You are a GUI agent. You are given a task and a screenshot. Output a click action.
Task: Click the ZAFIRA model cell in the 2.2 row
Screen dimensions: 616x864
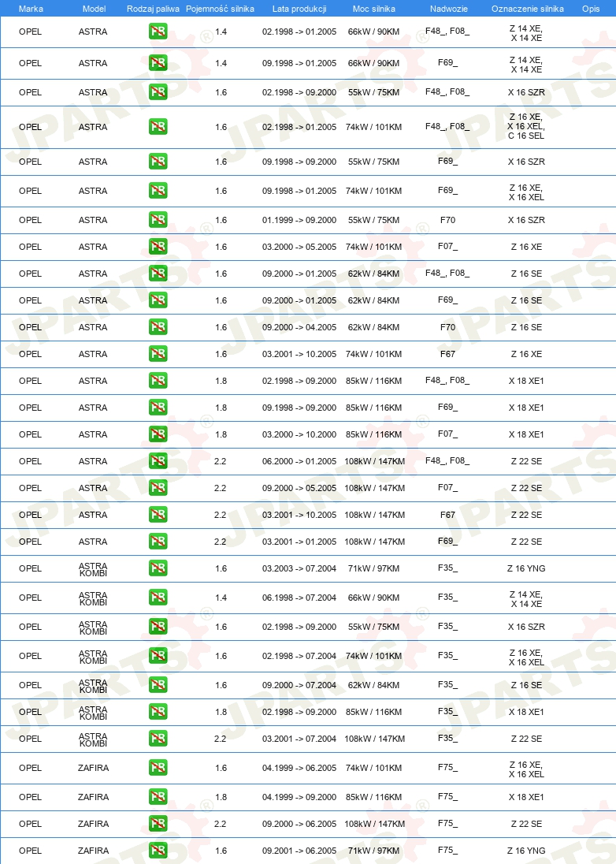point(93,824)
